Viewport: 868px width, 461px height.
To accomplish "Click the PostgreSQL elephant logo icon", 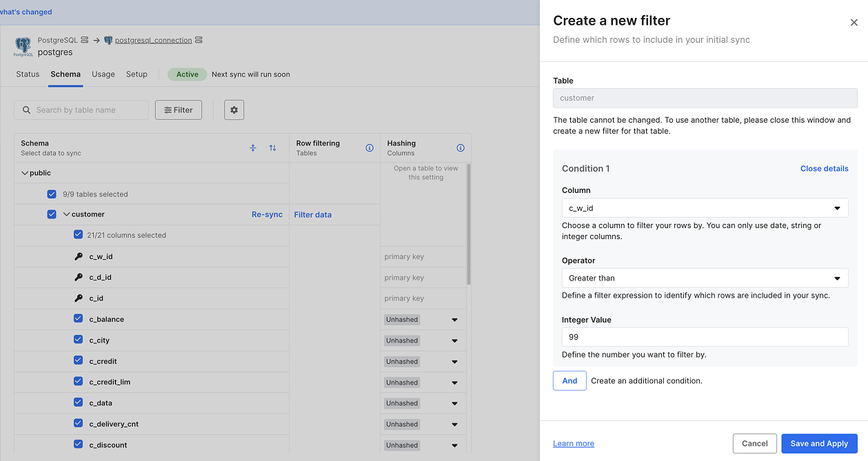I will (23, 46).
